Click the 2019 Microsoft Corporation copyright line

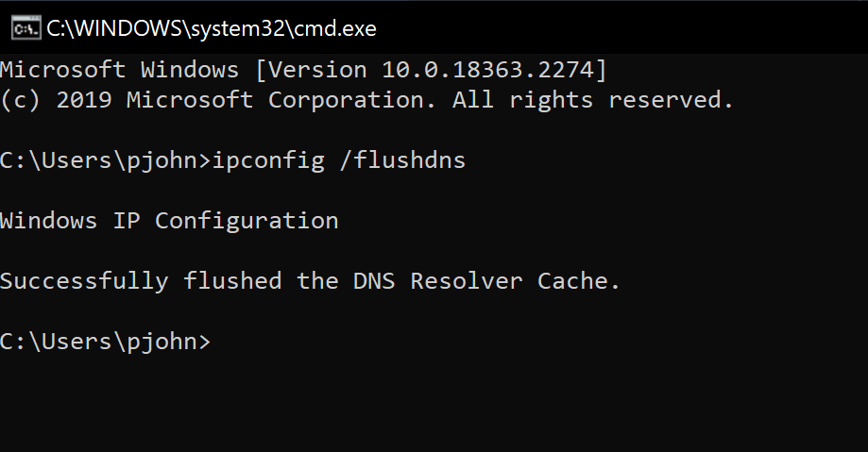click(x=366, y=100)
